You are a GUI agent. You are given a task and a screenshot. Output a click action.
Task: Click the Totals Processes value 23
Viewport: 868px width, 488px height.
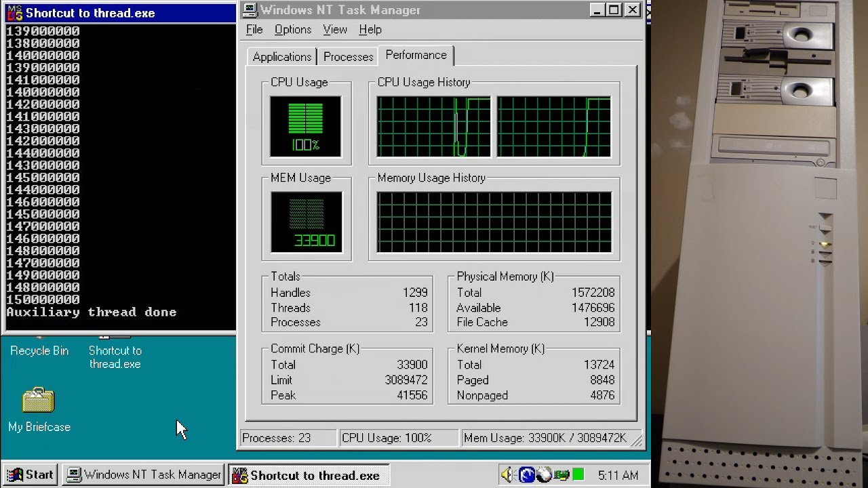(422, 323)
